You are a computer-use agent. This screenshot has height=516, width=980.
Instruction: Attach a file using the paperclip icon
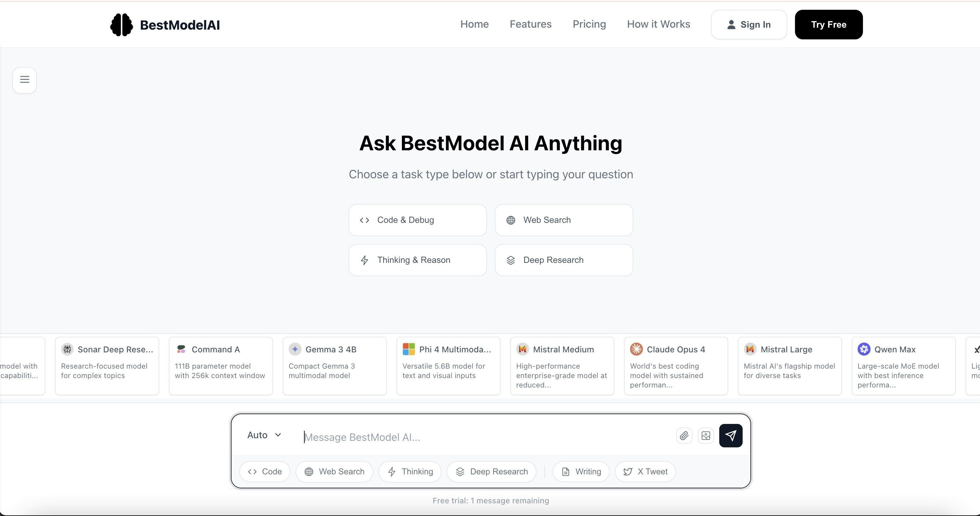(x=684, y=435)
